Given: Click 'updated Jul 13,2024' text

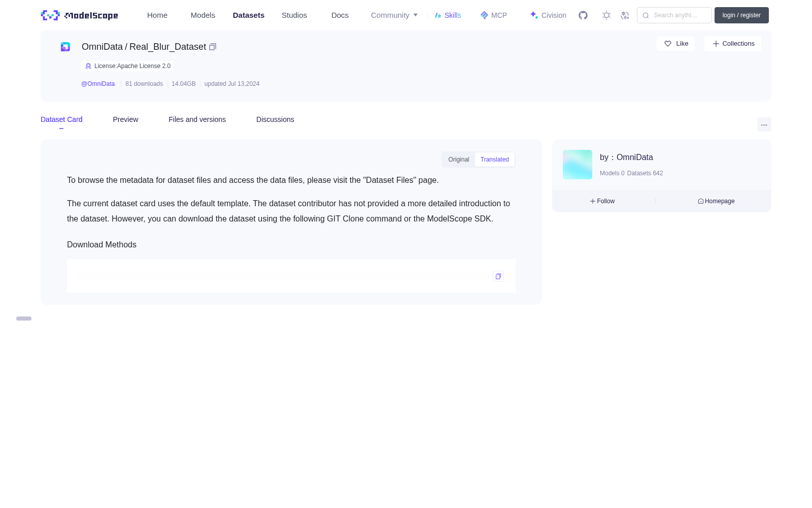Looking at the screenshot, I should coord(232,84).
